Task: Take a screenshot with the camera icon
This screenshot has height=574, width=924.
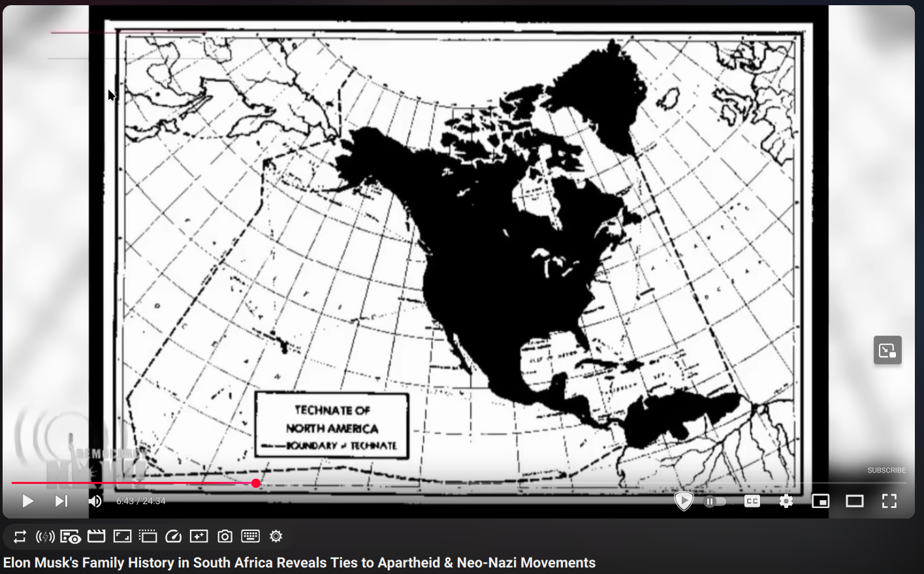Action: 225,537
